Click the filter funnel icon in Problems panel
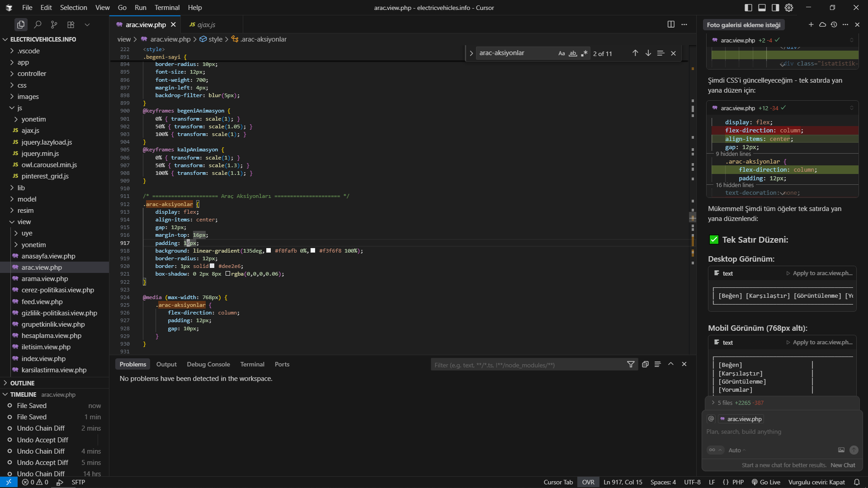The height and width of the screenshot is (488, 868). [x=631, y=364]
